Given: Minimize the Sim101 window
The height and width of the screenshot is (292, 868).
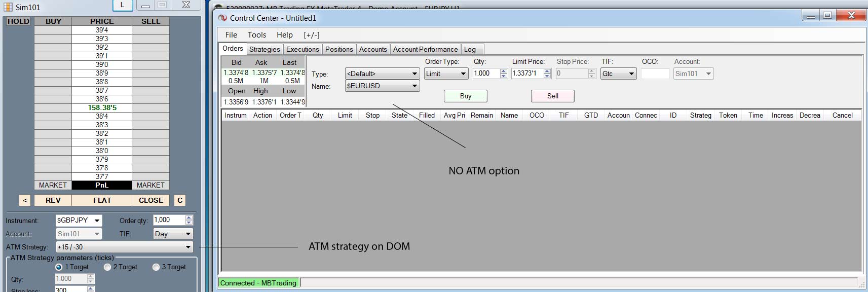Looking at the screenshot, I should click(145, 5).
